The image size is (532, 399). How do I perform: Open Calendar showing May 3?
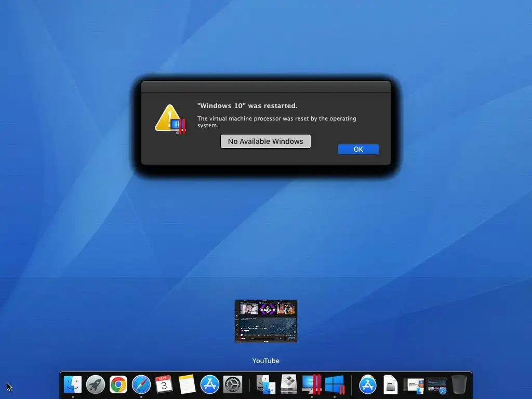164,384
